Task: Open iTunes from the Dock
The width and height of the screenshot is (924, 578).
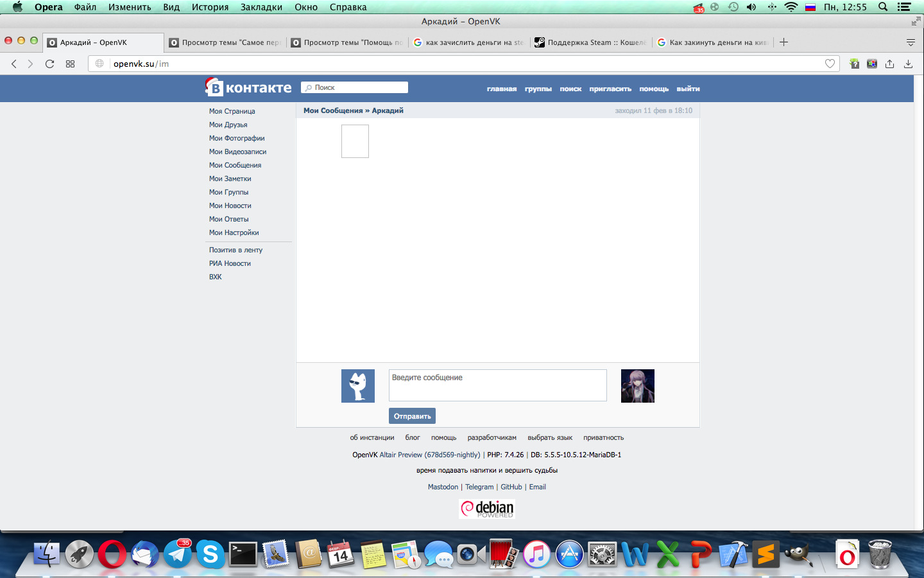Action: tap(536, 554)
